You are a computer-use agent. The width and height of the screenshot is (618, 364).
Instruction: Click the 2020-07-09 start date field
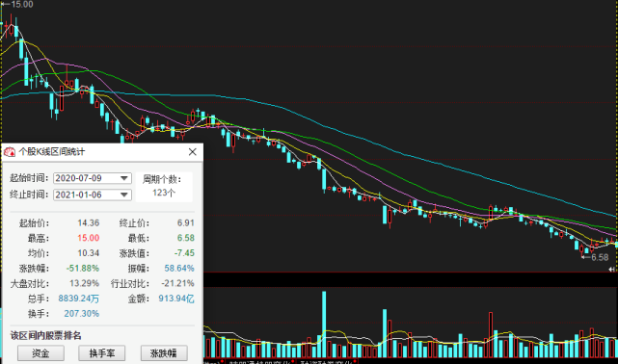pyautogui.click(x=93, y=178)
